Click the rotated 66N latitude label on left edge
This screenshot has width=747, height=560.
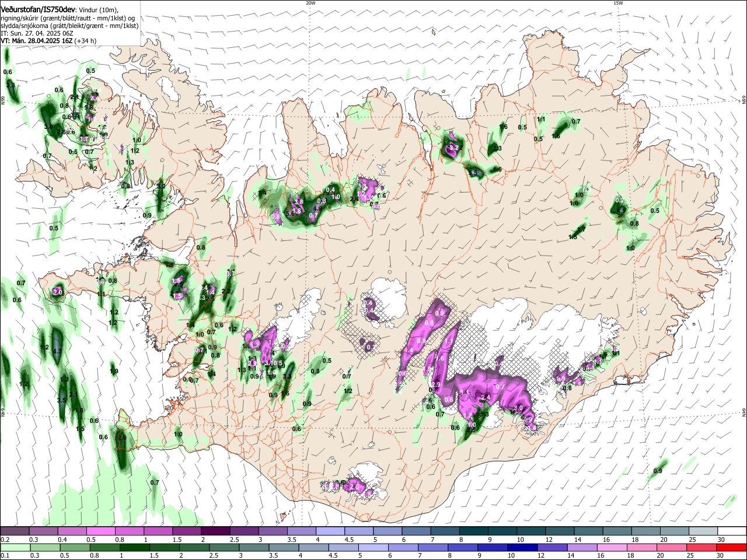pos(3,101)
